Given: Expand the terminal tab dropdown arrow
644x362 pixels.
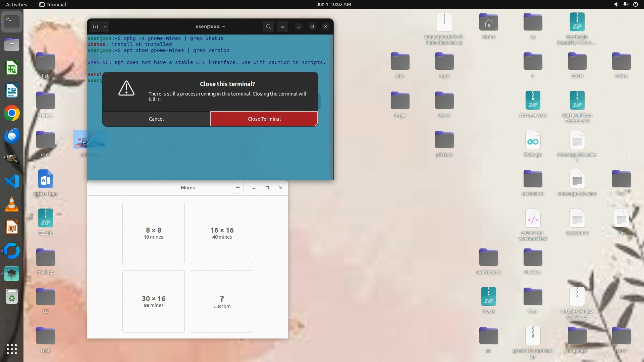Looking at the screenshot, I should click(105, 26).
